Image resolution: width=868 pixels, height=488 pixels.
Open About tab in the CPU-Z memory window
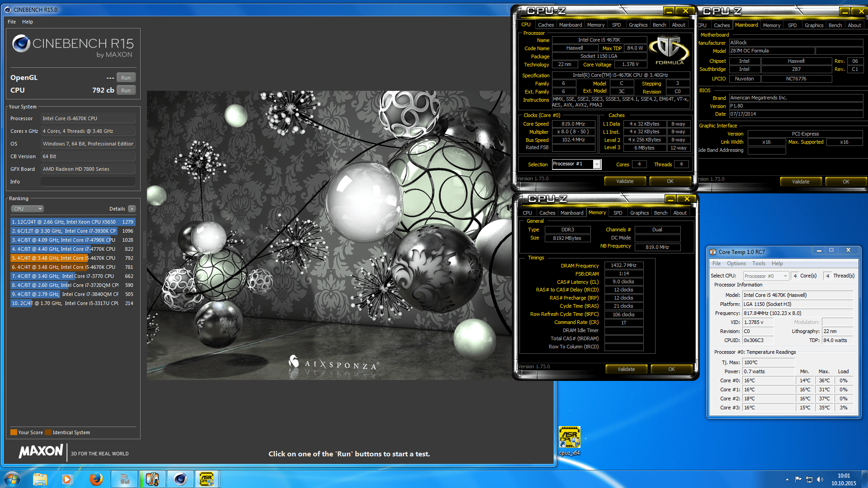point(679,213)
